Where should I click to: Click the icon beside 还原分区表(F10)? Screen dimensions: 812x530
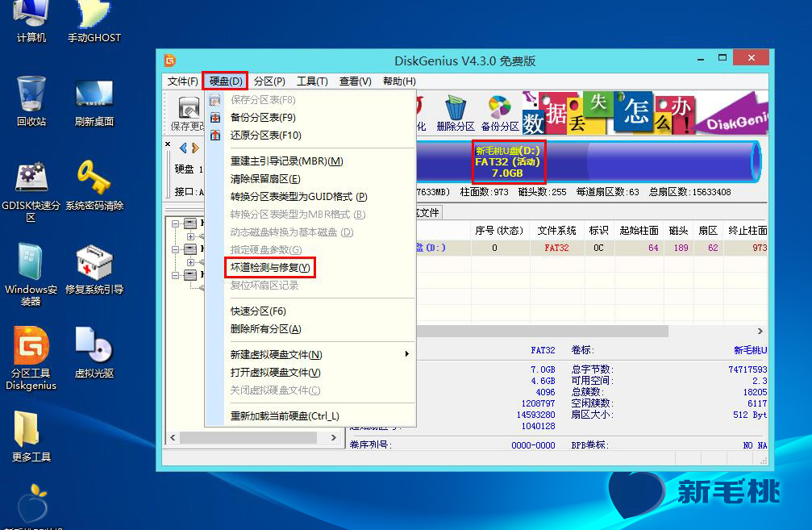pyautogui.click(x=215, y=136)
